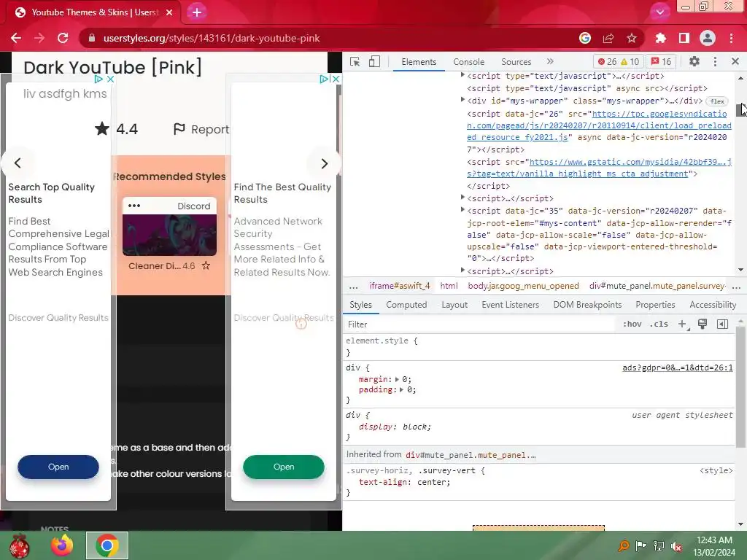This screenshot has height=560, width=747.
Task: Click the flex badge on mys-wrapper
Action: pyautogui.click(x=717, y=101)
